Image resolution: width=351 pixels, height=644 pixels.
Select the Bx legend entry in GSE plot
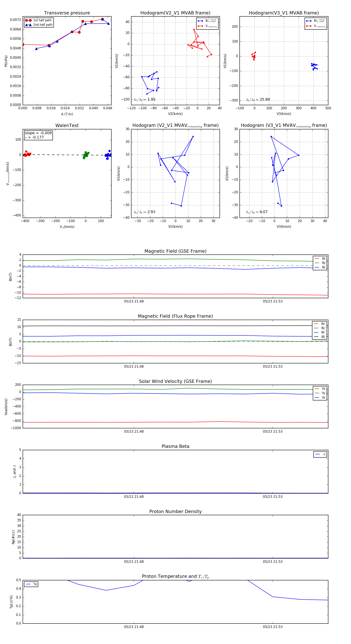tap(320, 259)
